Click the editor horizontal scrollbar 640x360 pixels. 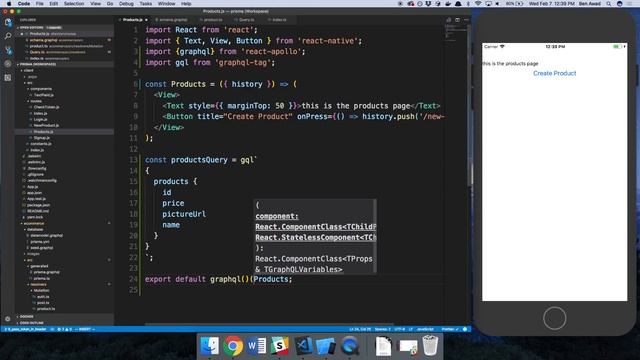pos(269,324)
